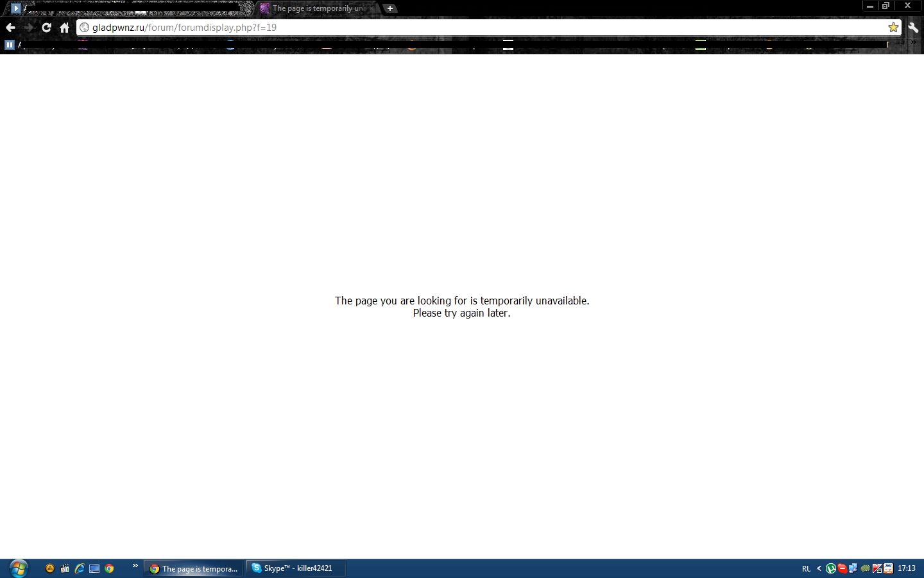This screenshot has height=578, width=924.
Task: Click the tray icon beside the clock
Action: [889, 568]
